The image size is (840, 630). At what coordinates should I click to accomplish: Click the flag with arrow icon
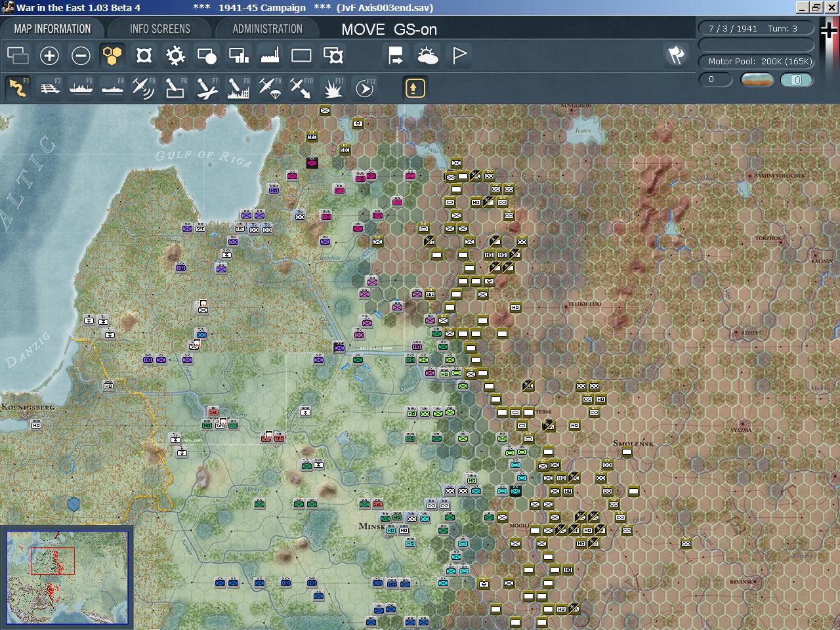396,55
